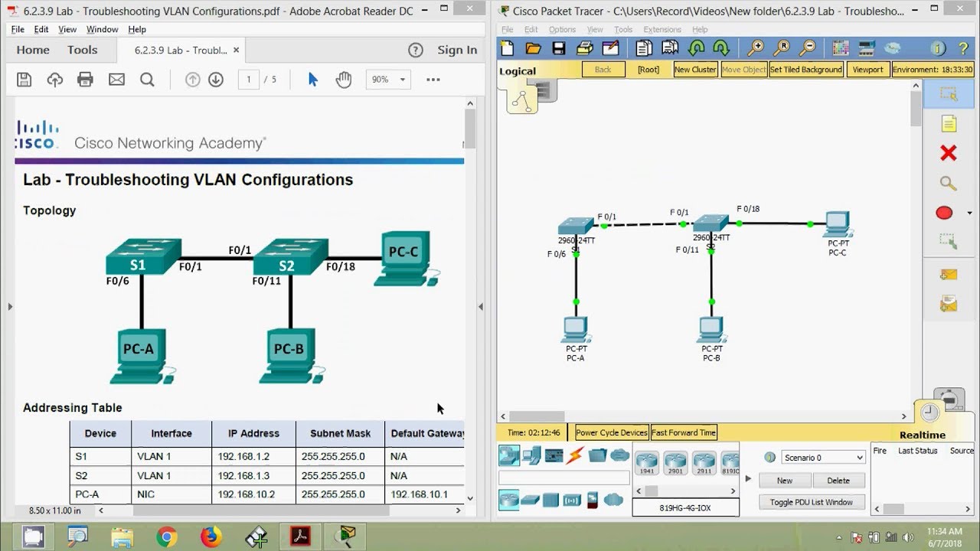Activate Acrobat hand pan tool
980x551 pixels.
pos(344,80)
